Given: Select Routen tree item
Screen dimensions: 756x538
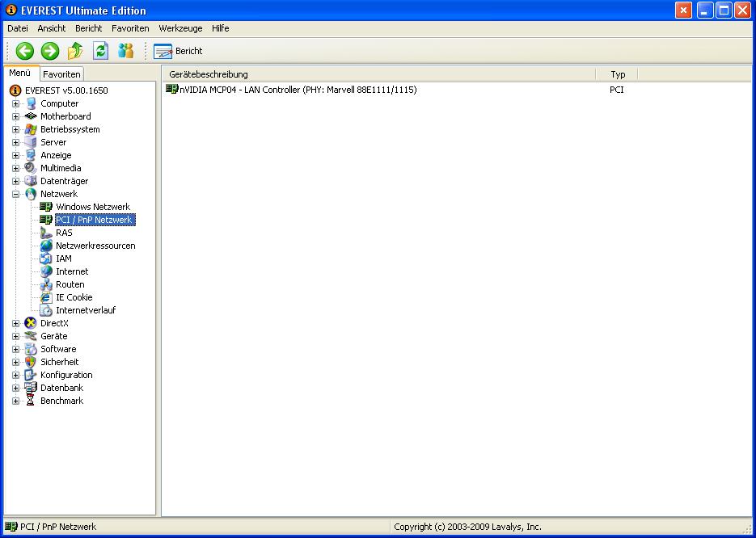Looking at the screenshot, I should [x=70, y=284].
